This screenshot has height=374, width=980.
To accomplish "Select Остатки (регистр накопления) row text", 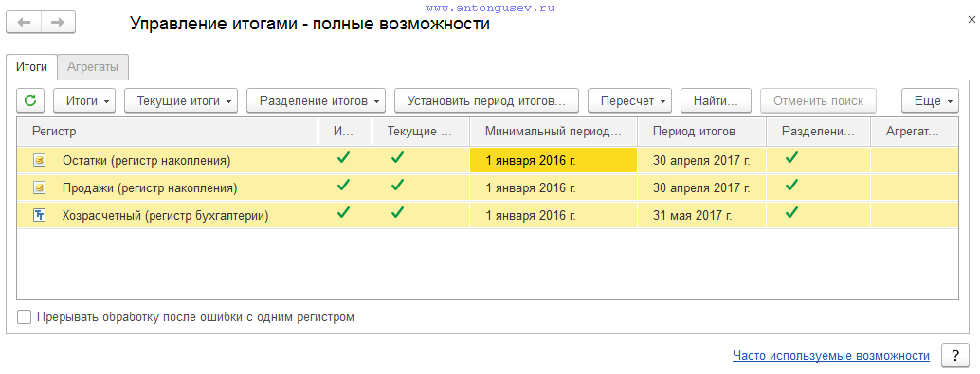I will (x=146, y=160).
